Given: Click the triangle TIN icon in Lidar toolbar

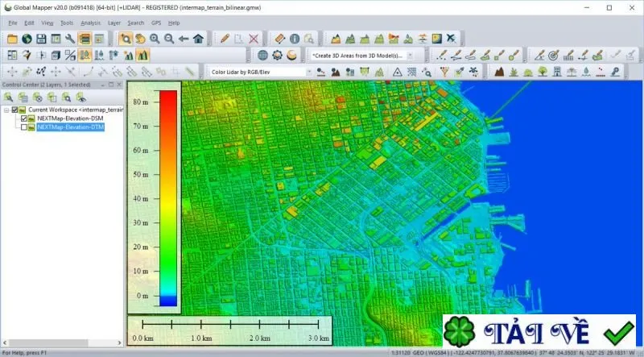Looking at the screenshot, I should tap(397, 72).
